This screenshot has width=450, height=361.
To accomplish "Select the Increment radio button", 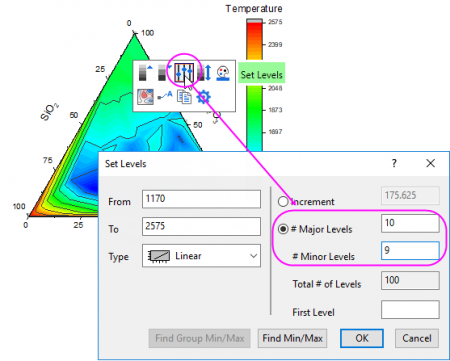I will coord(283,201).
